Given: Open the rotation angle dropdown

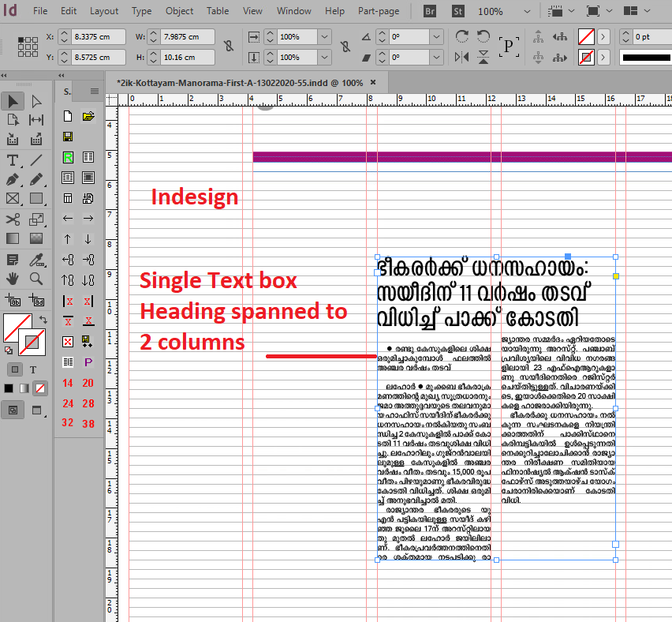Looking at the screenshot, I should 435,37.
